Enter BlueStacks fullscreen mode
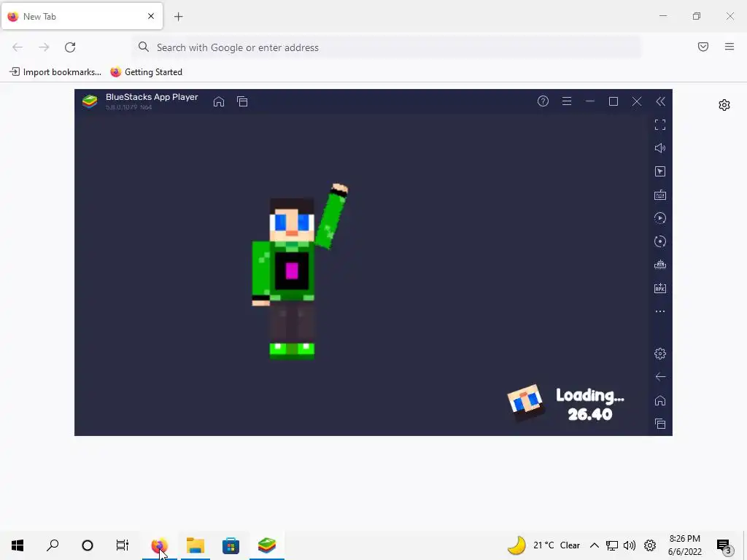 pos(659,125)
